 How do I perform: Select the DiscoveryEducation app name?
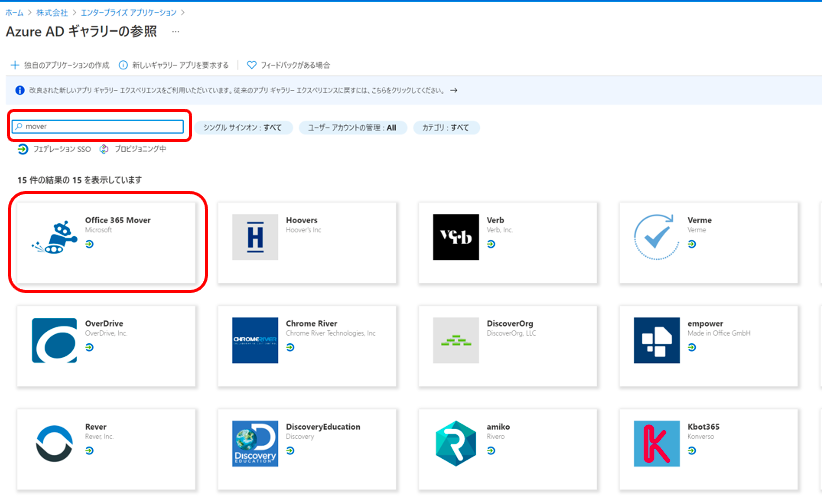(323, 427)
